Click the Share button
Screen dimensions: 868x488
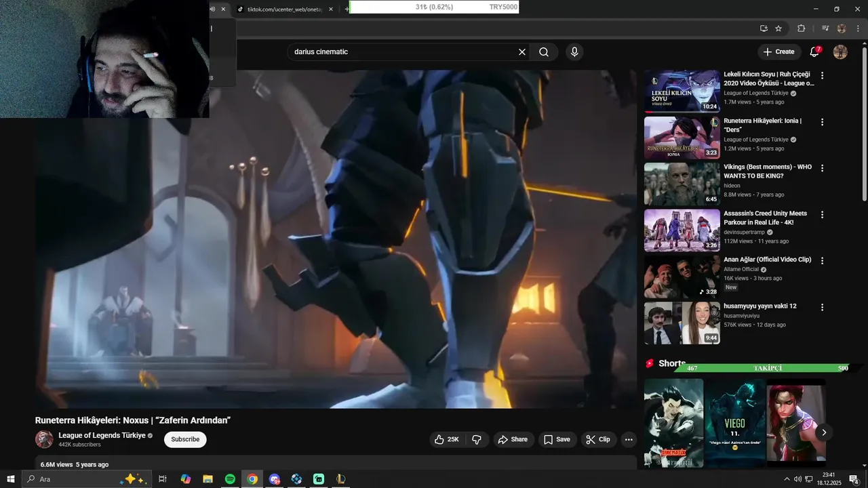point(513,439)
